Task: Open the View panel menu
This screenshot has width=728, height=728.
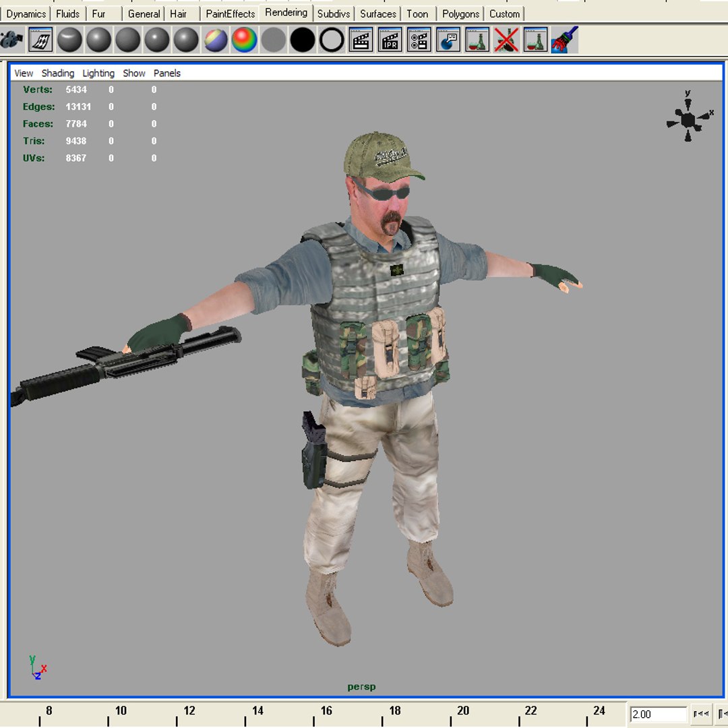Action: coord(24,73)
